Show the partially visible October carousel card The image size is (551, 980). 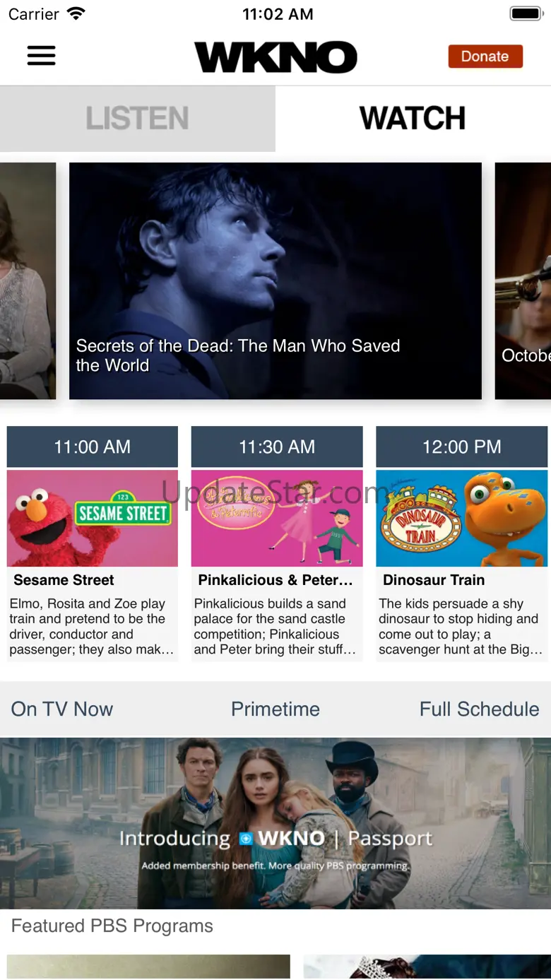523,281
